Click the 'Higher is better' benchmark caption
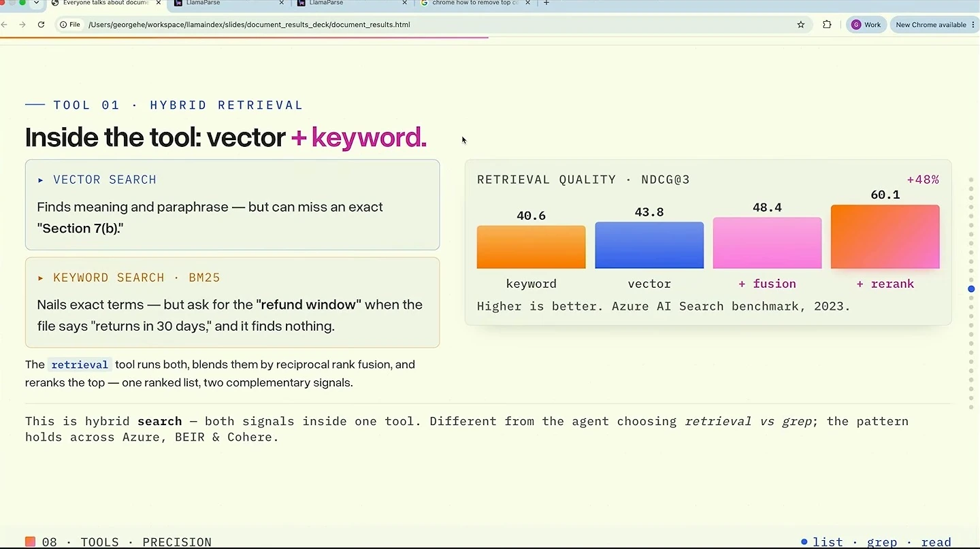 coord(664,306)
